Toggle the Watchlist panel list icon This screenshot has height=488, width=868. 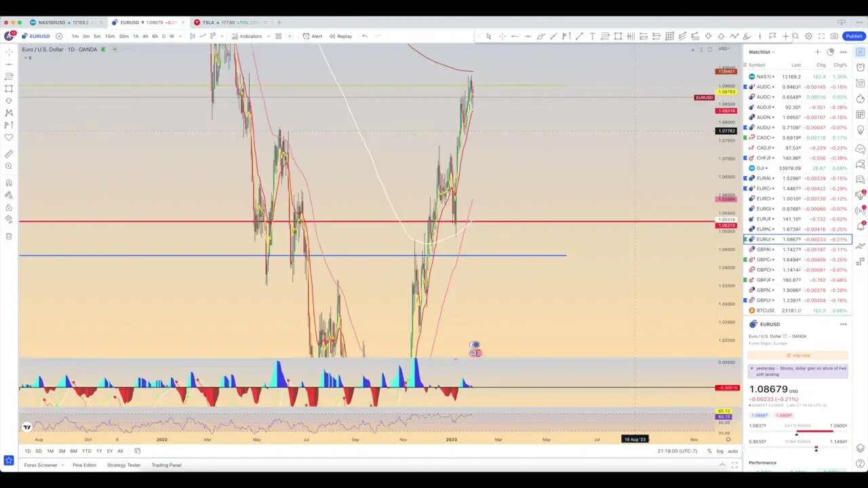[x=861, y=52]
